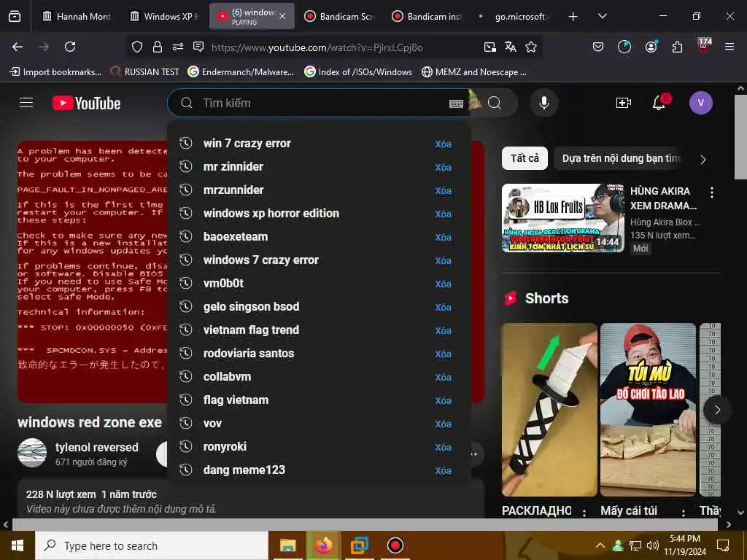Image resolution: width=747 pixels, height=560 pixels.
Task: Open the notifications bell
Action: pyautogui.click(x=659, y=102)
